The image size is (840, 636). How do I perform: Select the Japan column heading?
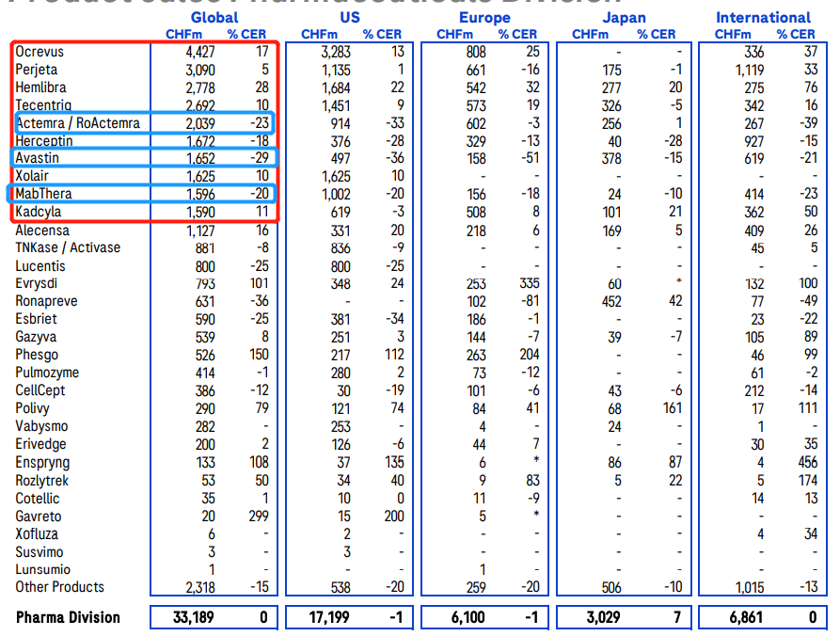click(x=624, y=18)
